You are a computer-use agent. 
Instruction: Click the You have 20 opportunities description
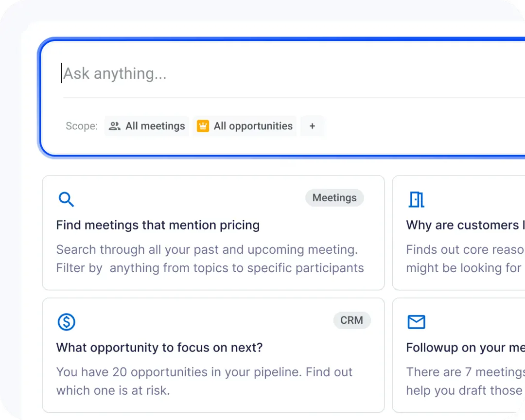[x=204, y=381]
